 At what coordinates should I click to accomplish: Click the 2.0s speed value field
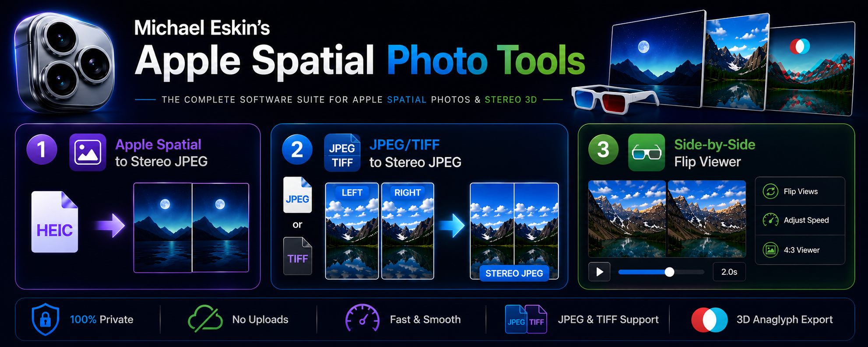(x=729, y=272)
